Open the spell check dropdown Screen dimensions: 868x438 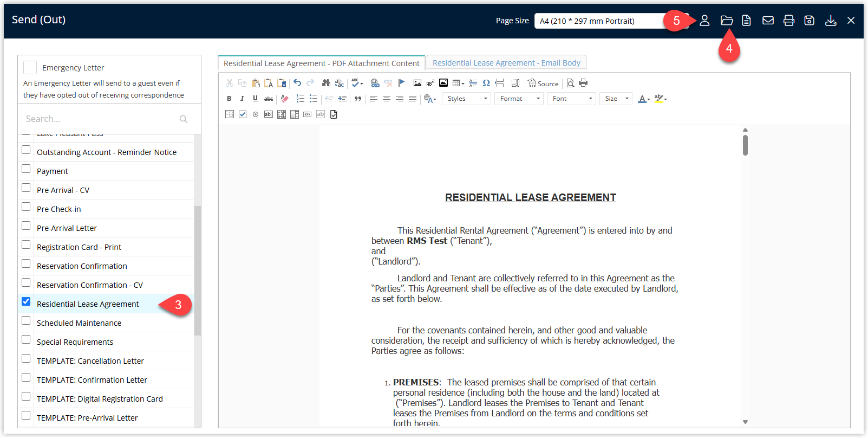click(357, 83)
